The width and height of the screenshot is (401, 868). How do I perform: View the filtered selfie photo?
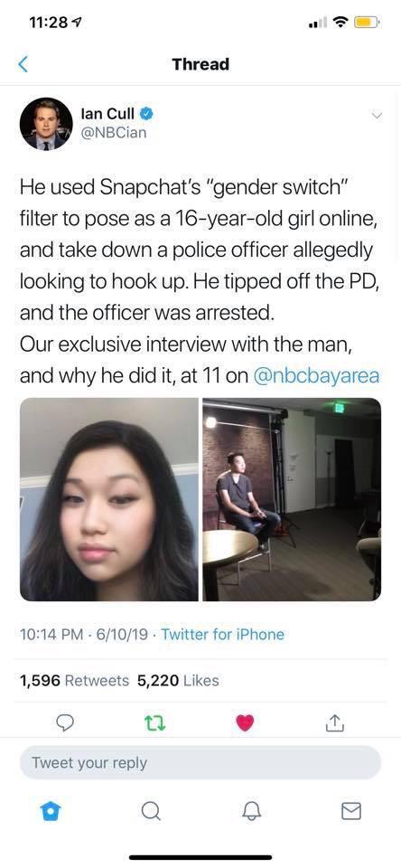point(109,499)
